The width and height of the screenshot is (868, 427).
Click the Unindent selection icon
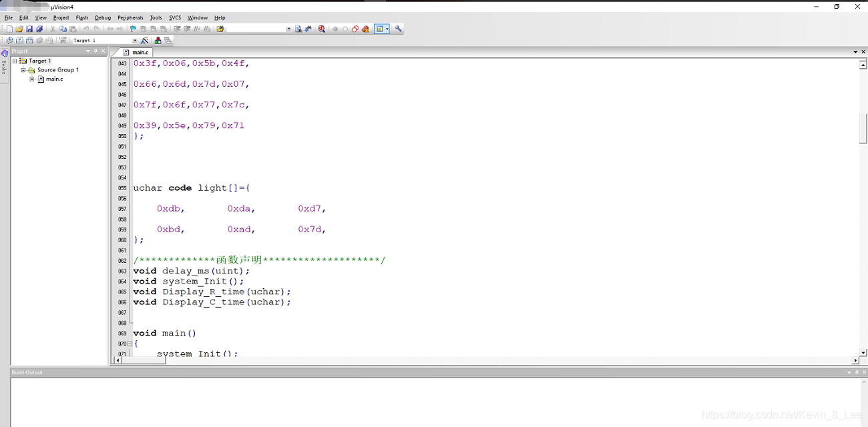point(187,29)
